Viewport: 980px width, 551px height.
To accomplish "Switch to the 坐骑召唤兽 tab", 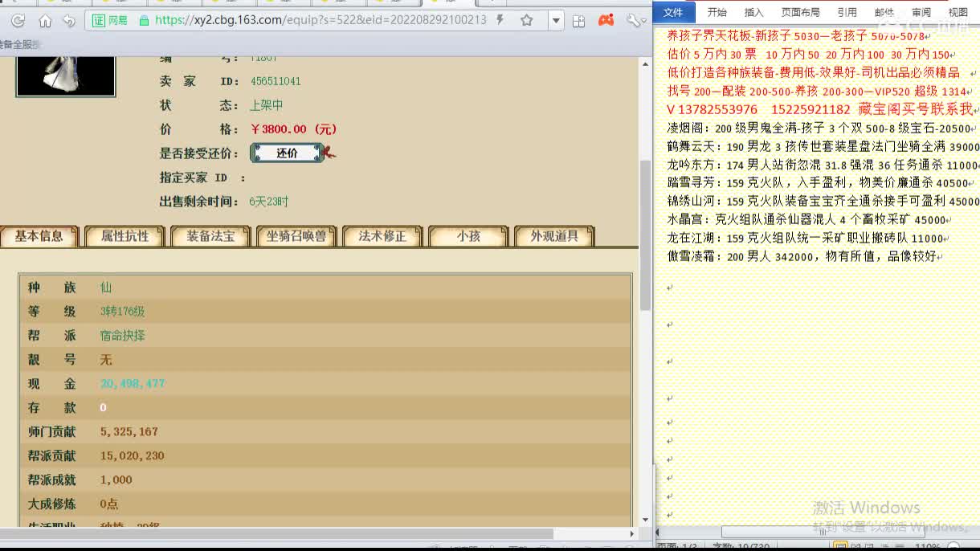I will 296,236.
